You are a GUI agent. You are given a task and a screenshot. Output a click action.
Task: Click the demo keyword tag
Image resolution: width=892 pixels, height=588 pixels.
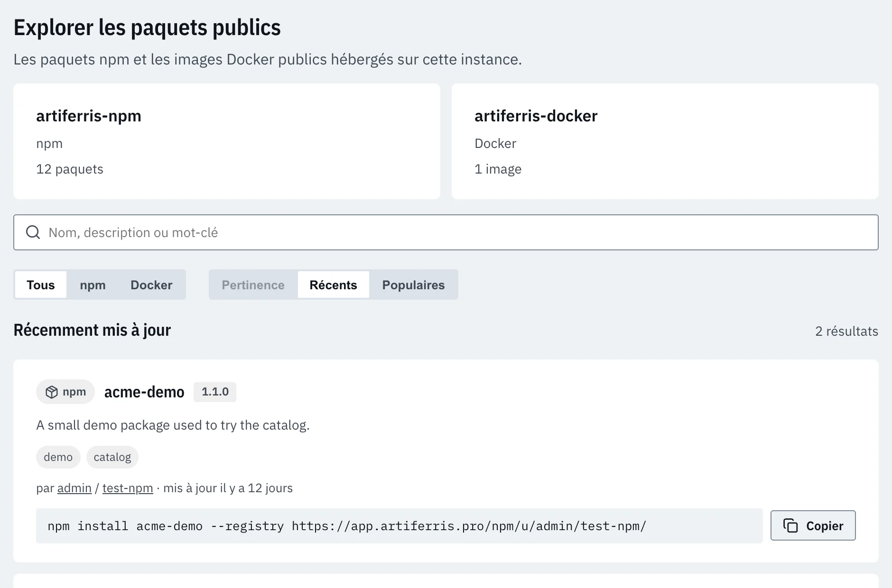tap(58, 457)
